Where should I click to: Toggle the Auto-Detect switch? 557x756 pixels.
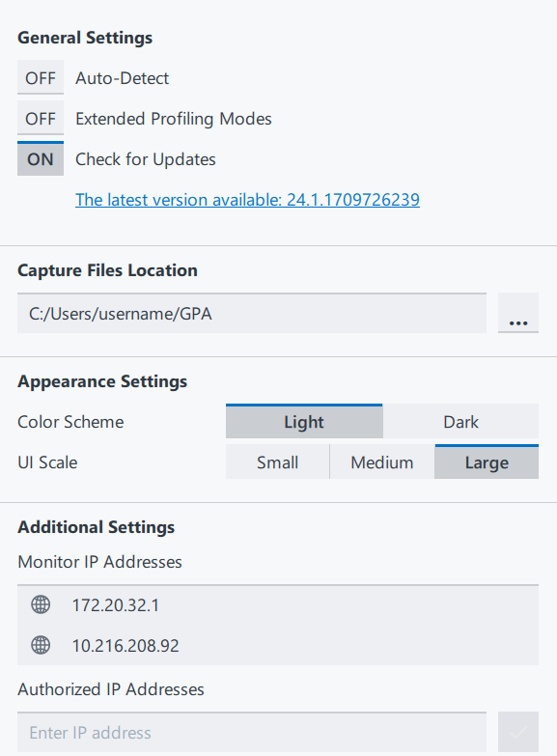click(x=41, y=77)
